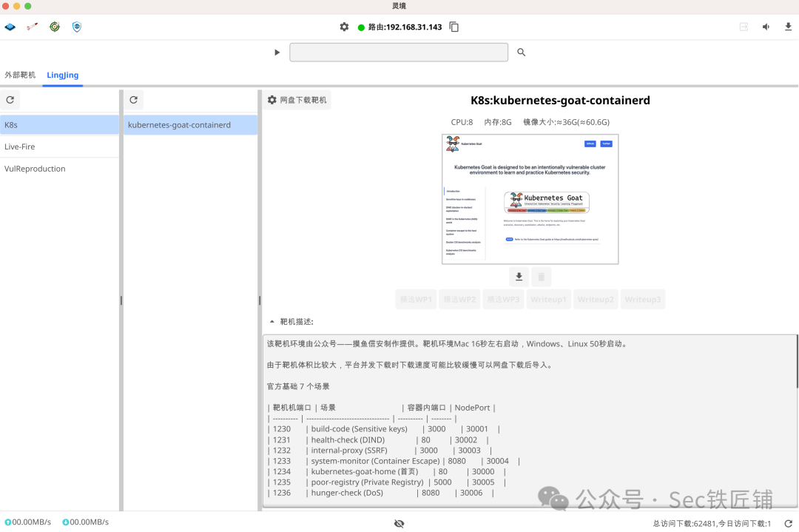Click the 官方基础 7 个场景 line
Image resolution: width=799 pixels, height=532 pixels.
pos(298,386)
